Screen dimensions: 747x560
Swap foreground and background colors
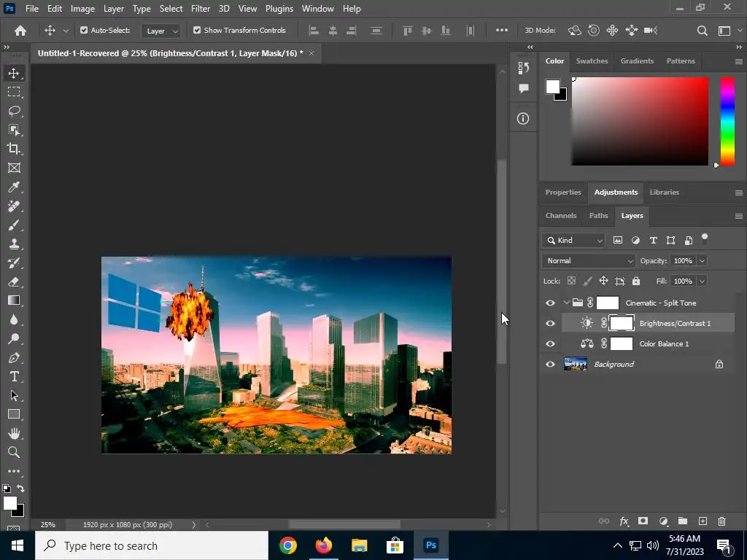[x=20, y=488]
